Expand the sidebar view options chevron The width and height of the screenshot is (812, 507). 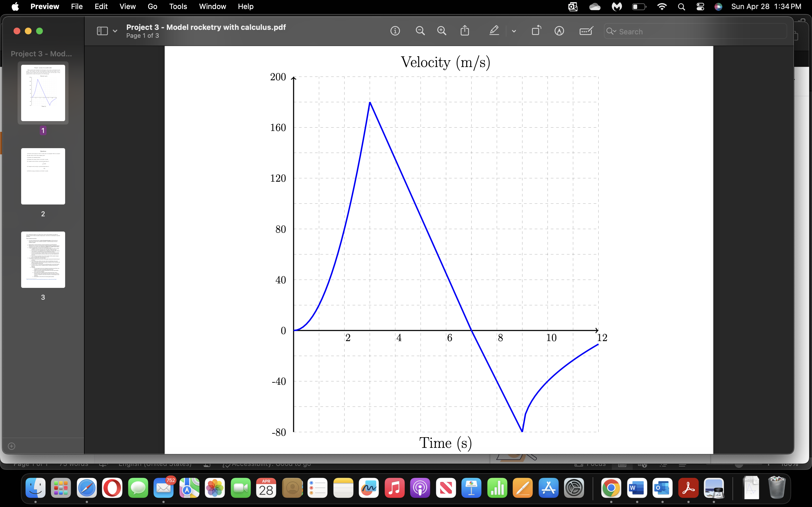point(115,31)
